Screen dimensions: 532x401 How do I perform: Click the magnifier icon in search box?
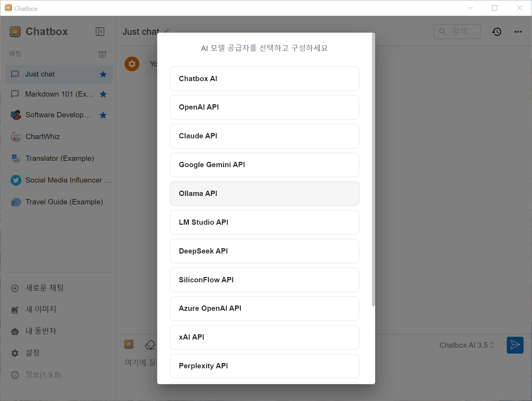(443, 32)
